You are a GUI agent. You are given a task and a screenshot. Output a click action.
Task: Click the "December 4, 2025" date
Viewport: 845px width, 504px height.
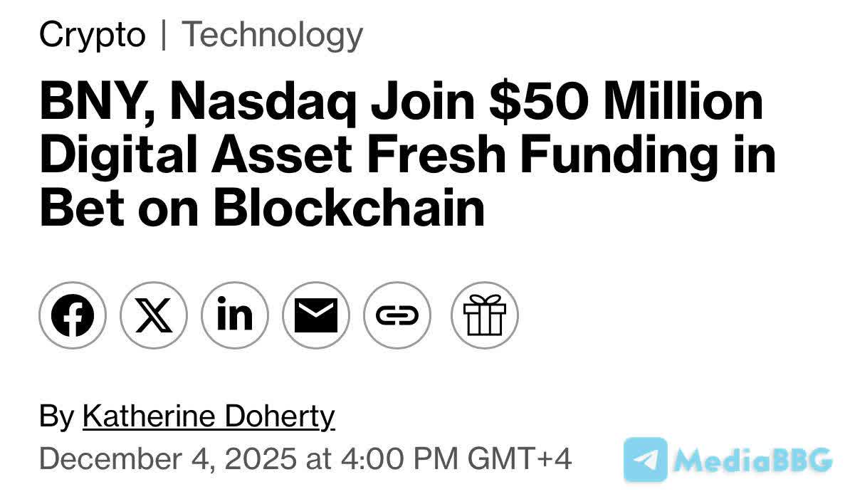click(167, 459)
